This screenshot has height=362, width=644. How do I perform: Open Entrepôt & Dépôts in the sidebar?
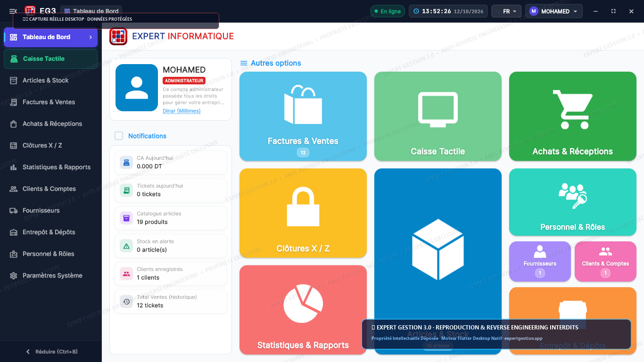[x=51, y=232]
